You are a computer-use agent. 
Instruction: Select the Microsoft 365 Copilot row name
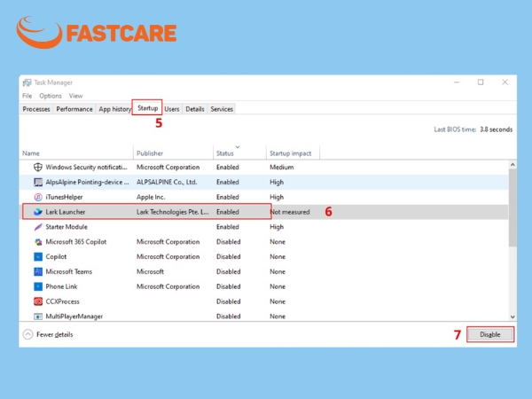coord(76,241)
